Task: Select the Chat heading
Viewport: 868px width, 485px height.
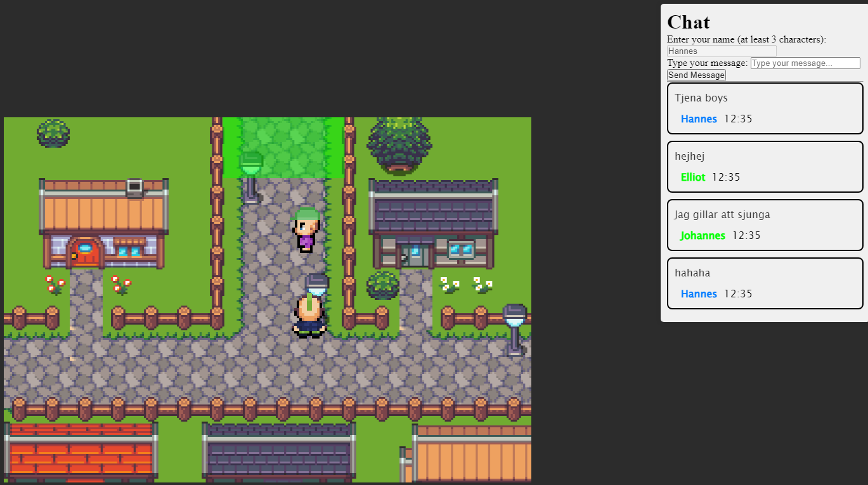Action: pos(689,22)
